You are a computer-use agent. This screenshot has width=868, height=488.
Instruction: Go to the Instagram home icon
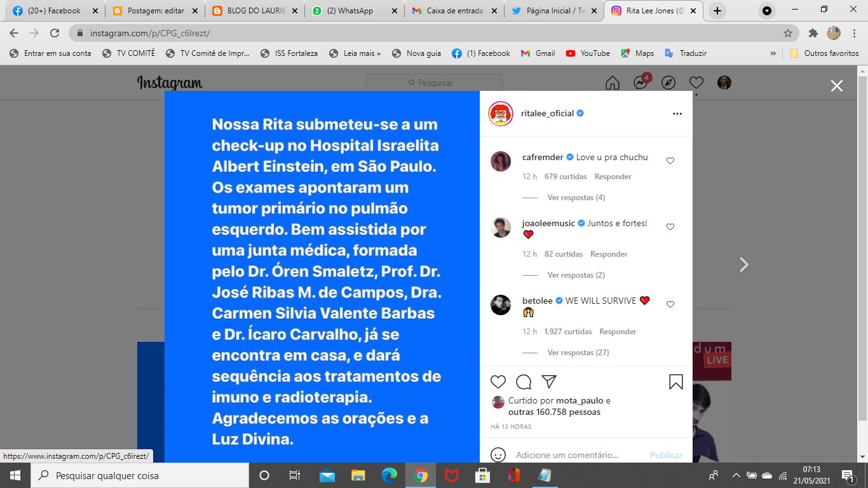coord(613,83)
